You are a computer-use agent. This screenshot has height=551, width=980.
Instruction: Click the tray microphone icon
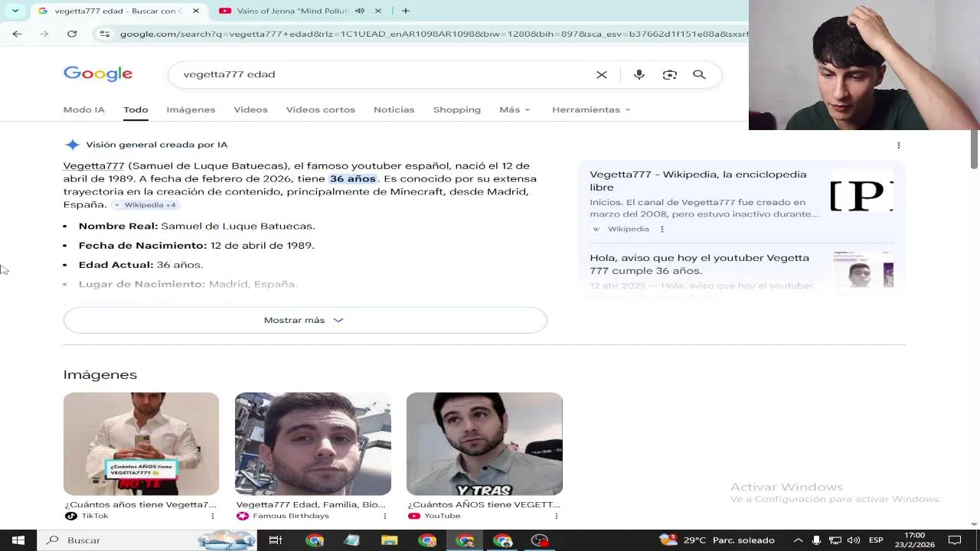tap(816, 540)
